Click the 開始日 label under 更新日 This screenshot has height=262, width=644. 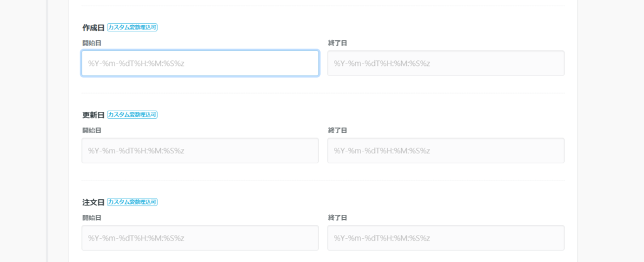pos(92,130)
